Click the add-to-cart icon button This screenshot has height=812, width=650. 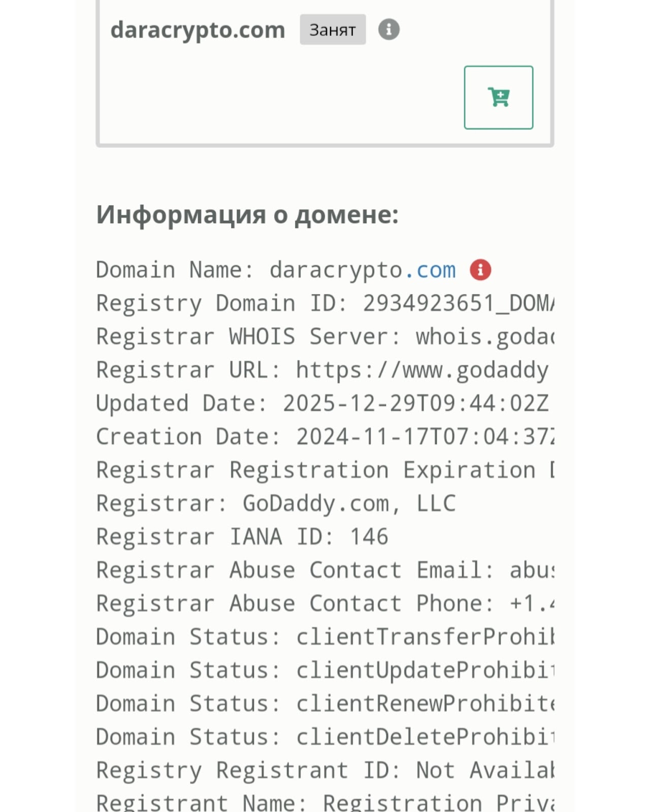[x=498, y=97]
